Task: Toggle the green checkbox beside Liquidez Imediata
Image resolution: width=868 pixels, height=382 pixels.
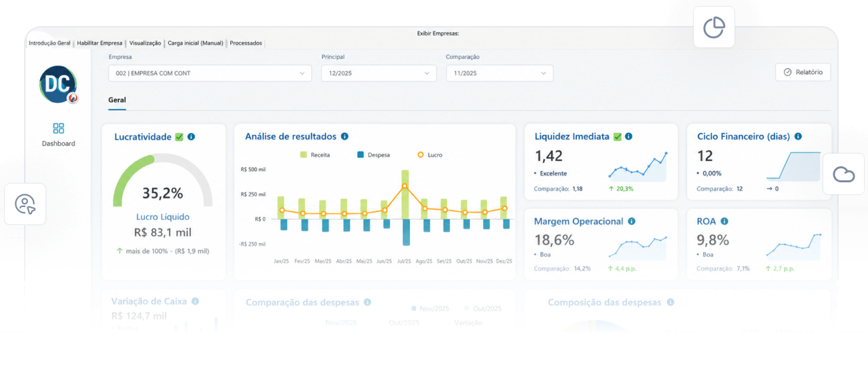Action: 618,136
